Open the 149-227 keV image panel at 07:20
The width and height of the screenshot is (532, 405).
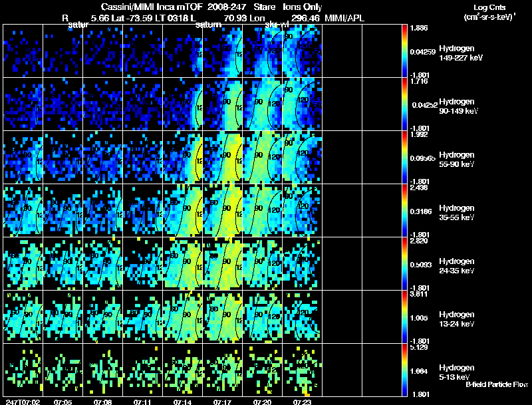[262, 51]
